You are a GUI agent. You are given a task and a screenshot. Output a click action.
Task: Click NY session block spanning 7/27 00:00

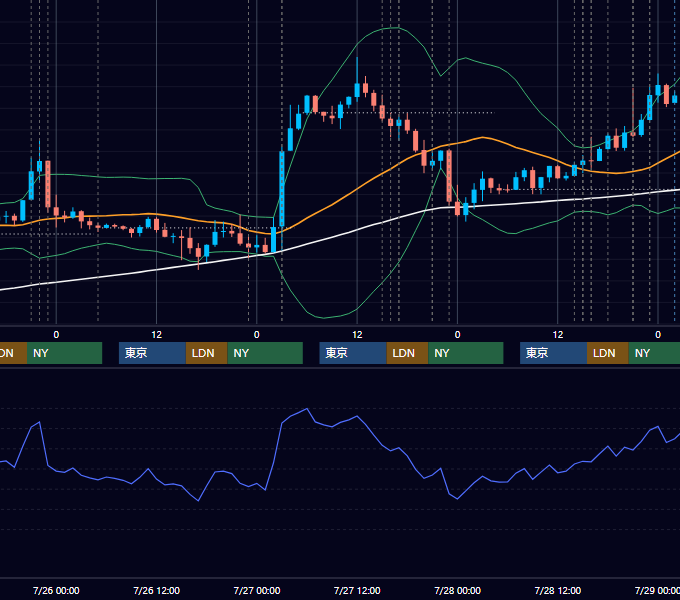(x=265, y=353)
